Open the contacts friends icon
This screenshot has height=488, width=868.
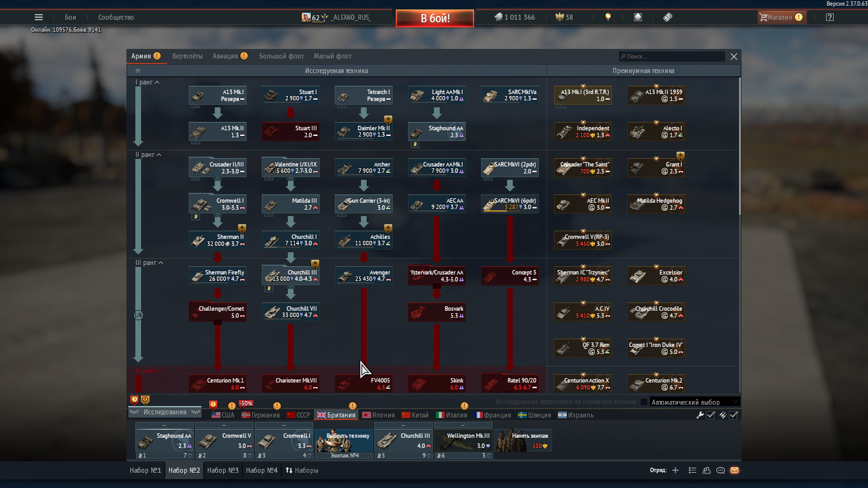coord(707,470)
